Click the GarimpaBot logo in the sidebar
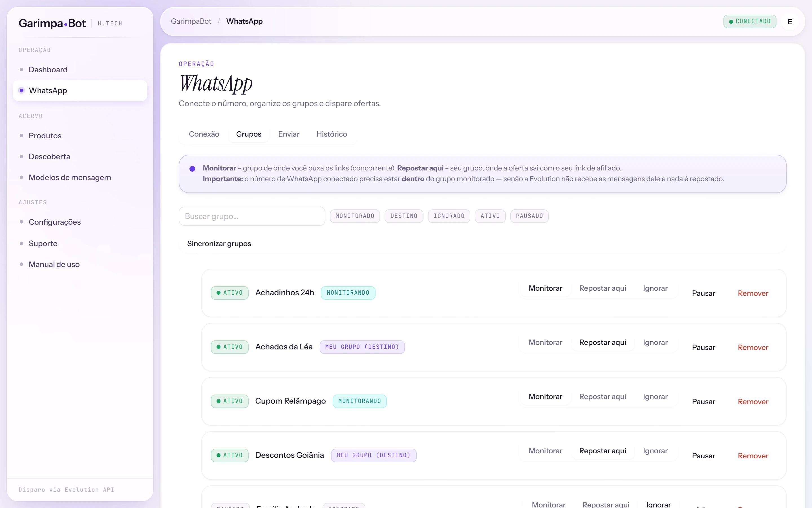Image resolution: width=812 pixels, height=508 pixels. (x=52, y=23)
